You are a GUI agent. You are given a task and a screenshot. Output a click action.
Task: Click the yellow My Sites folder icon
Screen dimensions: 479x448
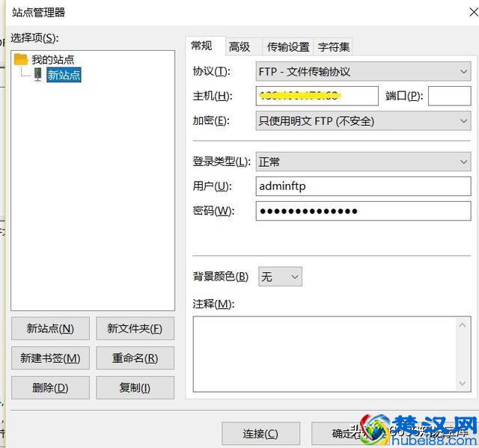[x=21, y=59]
